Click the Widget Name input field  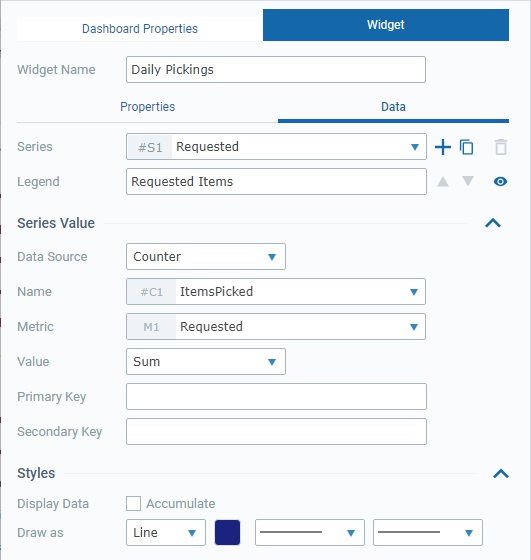[276, 70]
